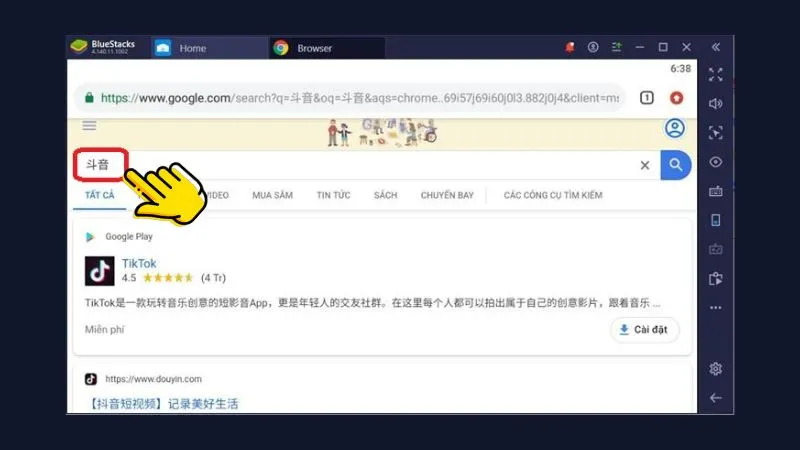Viewport: 800px width, 450px height.
Task: Click the Google Doodle image
Action: pyautogui.click(x=382, y=133)
